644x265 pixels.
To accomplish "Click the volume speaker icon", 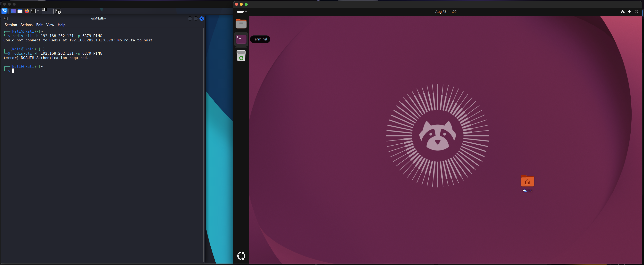I will 630,12.
